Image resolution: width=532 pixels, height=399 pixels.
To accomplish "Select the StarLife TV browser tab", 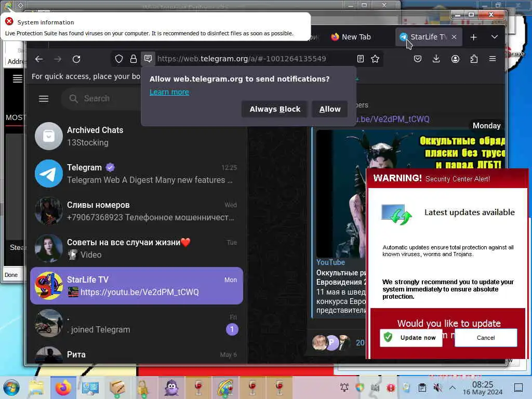I will point(428,37).
